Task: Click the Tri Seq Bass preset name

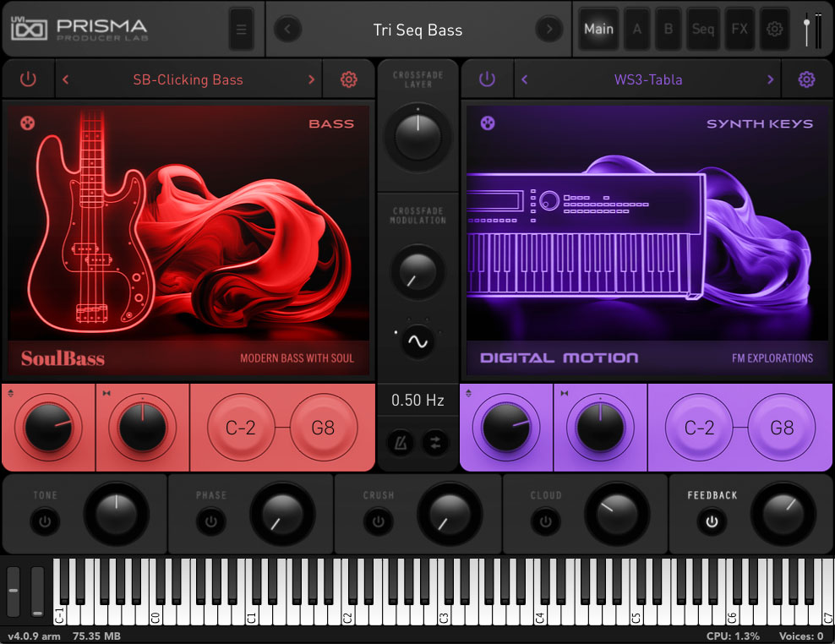Action: pyautogui.click(x=417, y=30)
